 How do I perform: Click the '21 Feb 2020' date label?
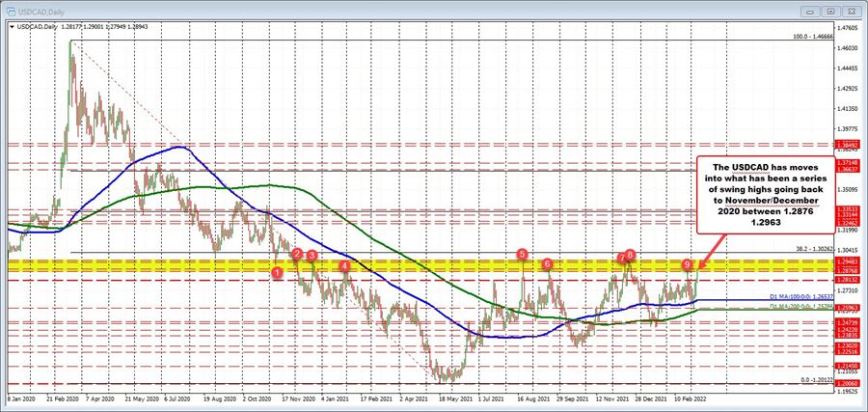61,398
